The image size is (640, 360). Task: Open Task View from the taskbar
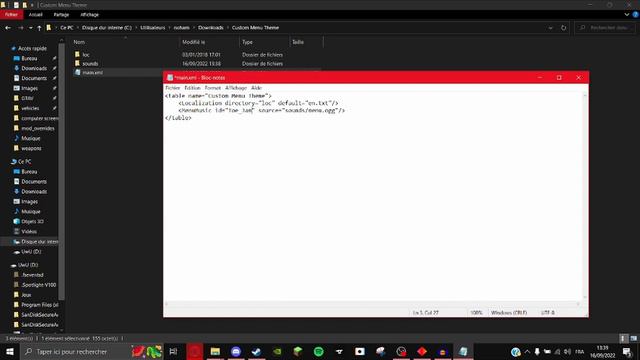[173, 351]
